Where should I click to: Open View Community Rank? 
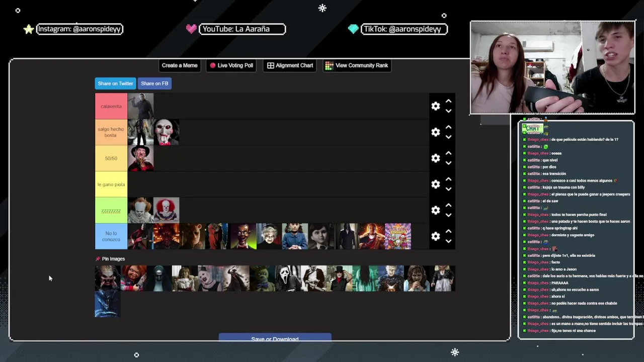pos(357,65)
